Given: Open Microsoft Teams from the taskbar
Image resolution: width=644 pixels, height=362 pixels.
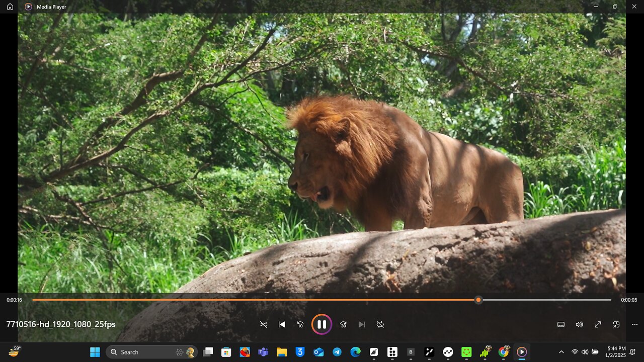Looking at the screenshot, I should 263,352.
